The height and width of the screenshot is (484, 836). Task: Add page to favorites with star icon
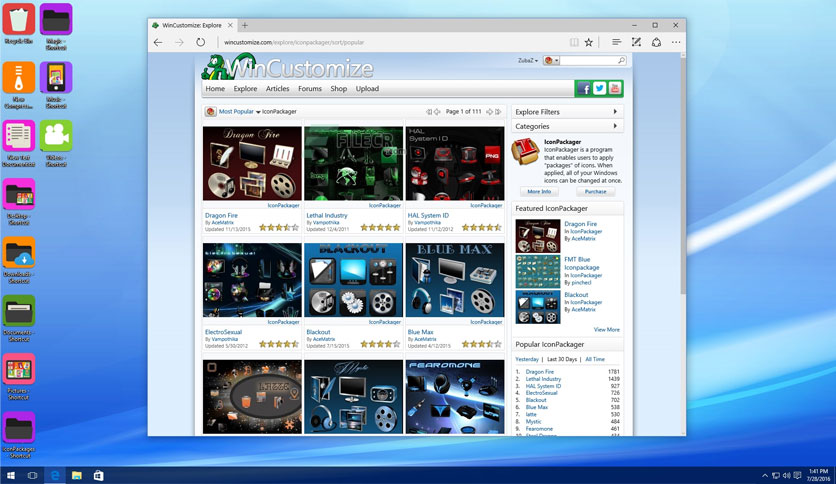click(x=589, y=42)
